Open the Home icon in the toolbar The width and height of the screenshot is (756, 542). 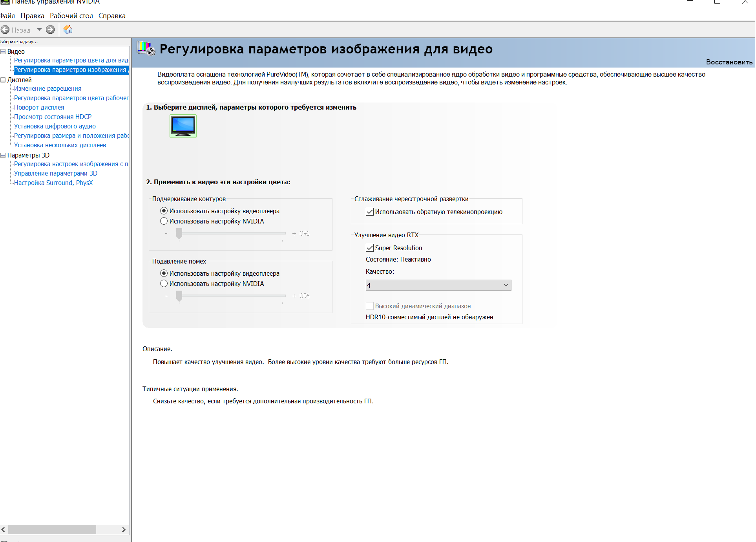tap(68, 29)
